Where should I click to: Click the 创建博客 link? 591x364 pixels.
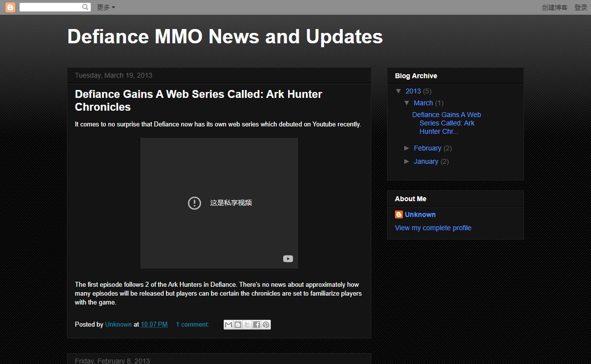[x=555, y=7]
